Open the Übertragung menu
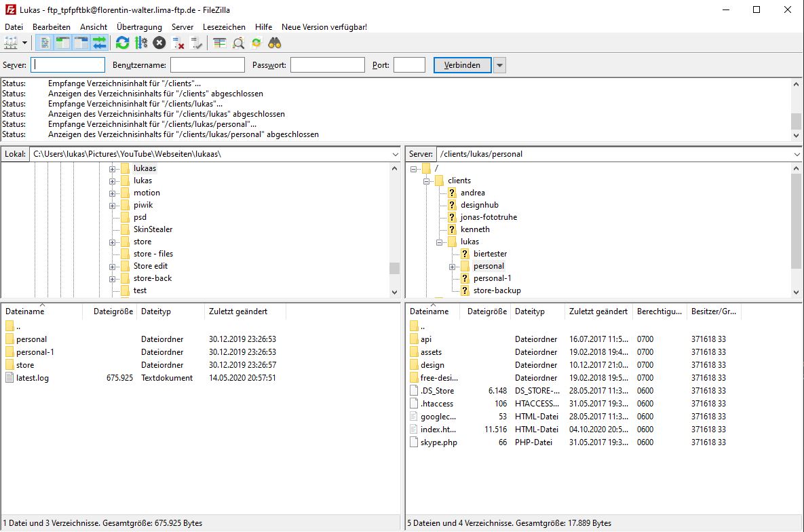This screenshot has width=804, height=532. pos(139,26)
